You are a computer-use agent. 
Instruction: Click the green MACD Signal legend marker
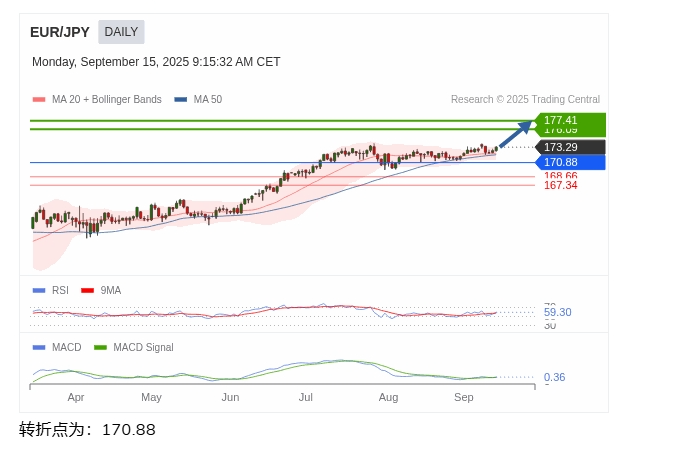click(x=100, y=348)
